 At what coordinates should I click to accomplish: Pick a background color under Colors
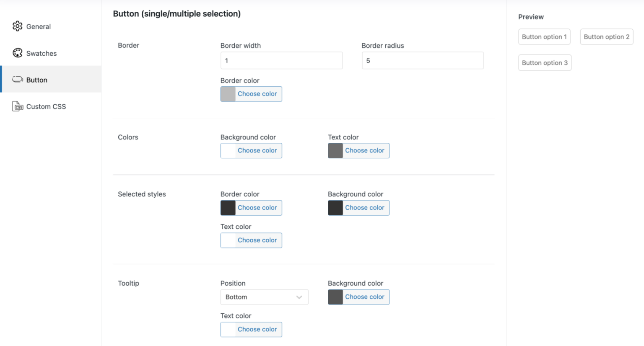pyautogui.click(x=258, y=150)
